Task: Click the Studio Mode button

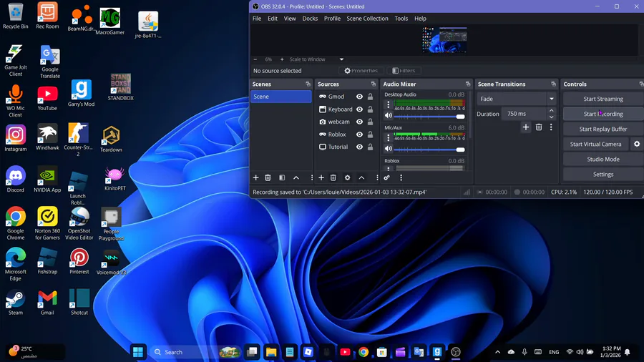Action: click(x=602, y=159)
